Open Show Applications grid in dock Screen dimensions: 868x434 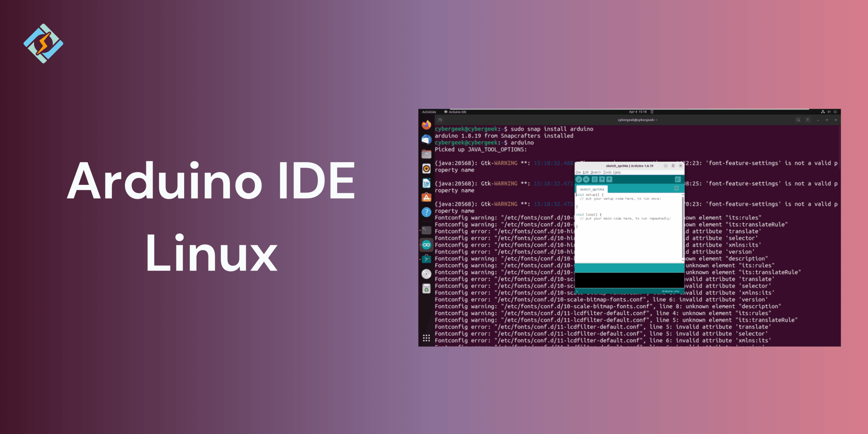pos(426,338)
